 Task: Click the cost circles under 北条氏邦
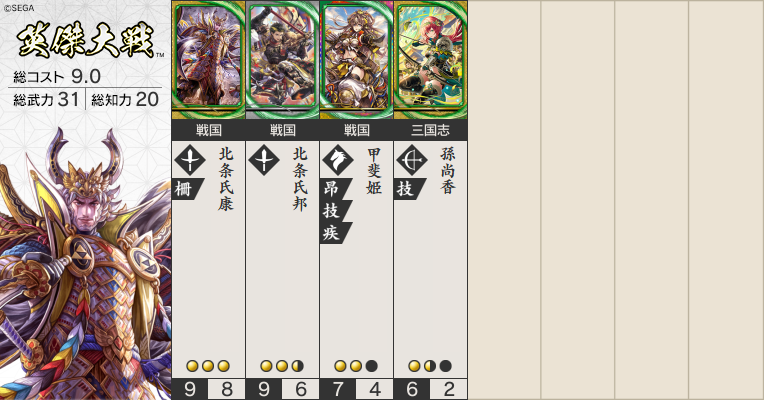coord(282,366)
